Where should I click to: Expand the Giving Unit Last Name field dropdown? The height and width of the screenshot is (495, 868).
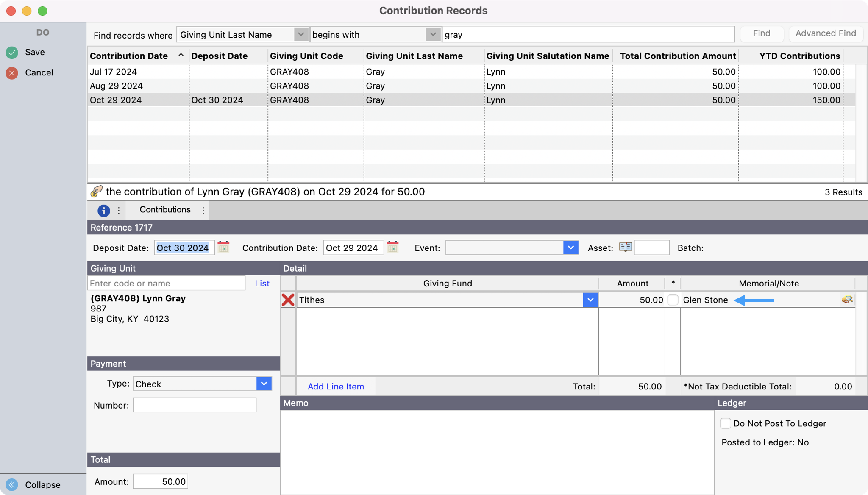(300, 34)
